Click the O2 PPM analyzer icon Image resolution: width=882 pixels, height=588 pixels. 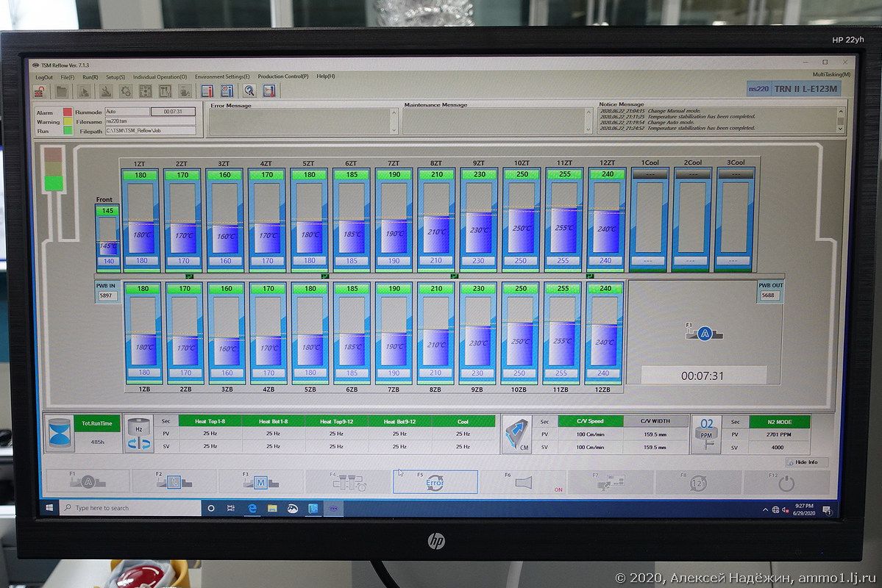point(706,434)
